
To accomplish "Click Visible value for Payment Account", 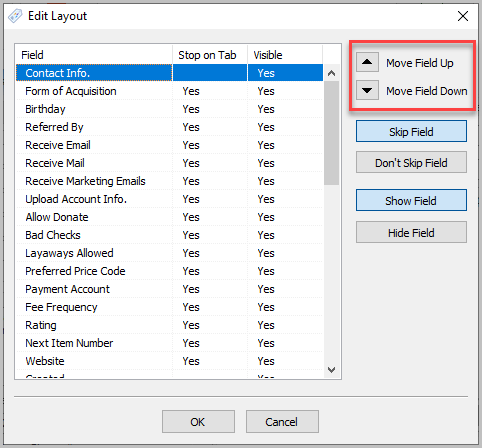I will (266, 289).
